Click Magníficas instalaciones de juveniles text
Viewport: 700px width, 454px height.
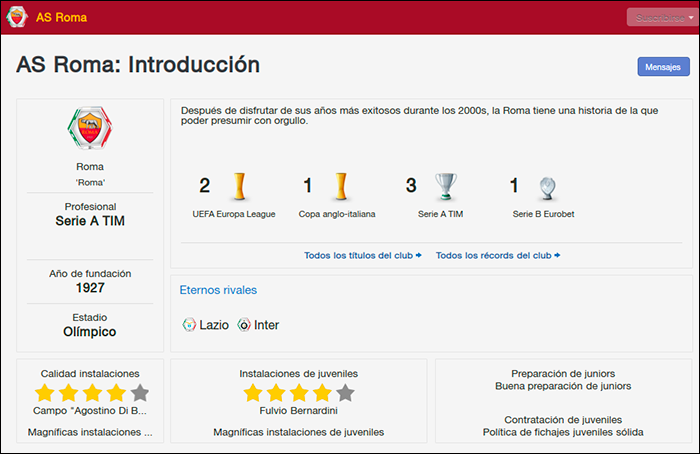(x=299, y=432)
